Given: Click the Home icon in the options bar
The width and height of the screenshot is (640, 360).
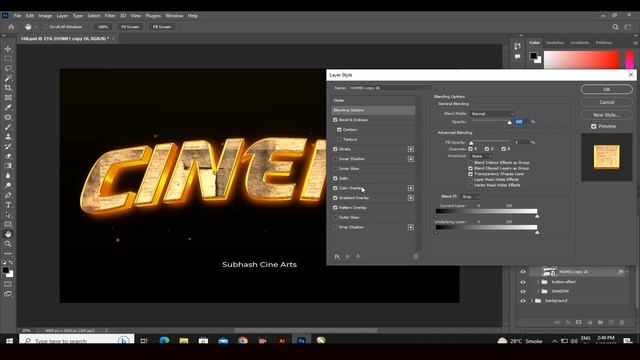Looking at the screenshot, I should pyautogui.click(x=11, y=27).
